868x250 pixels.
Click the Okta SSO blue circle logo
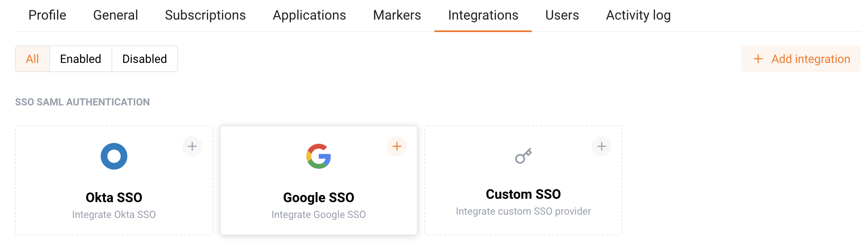(114, 156)
